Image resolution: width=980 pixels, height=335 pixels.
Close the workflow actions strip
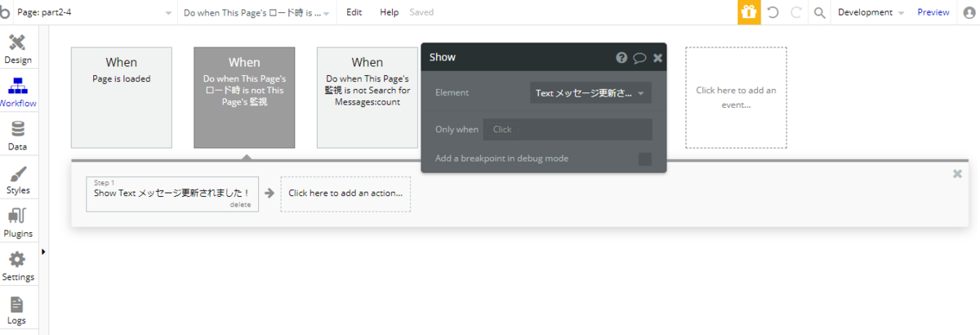[957, 173]
